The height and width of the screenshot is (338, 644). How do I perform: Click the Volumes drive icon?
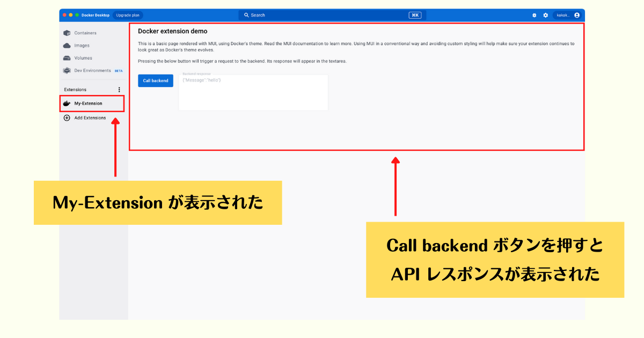pyautogui.click(x=67, y=58)
